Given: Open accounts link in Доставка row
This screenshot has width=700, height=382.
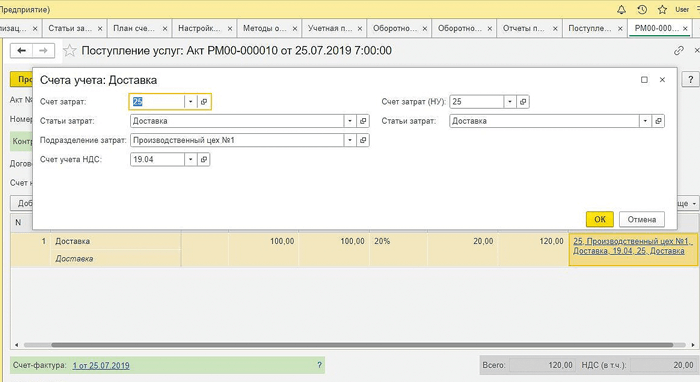Looking at the screenshot, I should 633,246.
